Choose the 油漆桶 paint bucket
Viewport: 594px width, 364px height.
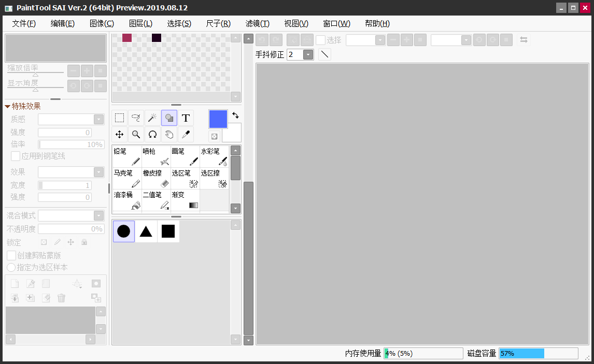(x=127, y=200)
